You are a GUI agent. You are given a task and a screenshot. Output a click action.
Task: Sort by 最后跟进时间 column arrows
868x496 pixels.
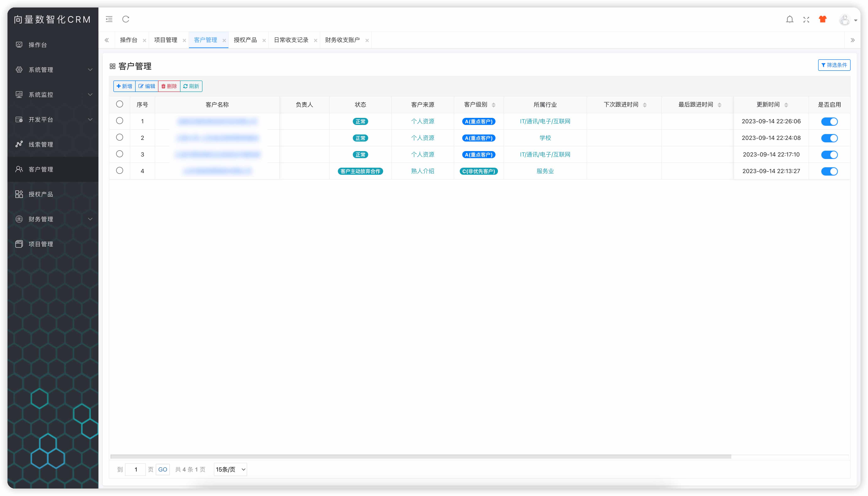tap(719, 105)
